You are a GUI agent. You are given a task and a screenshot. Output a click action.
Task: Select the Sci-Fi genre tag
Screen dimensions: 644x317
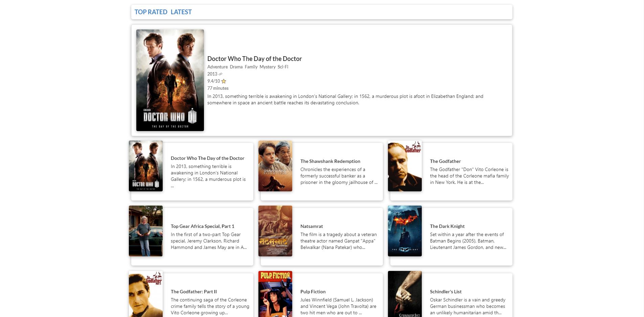(283, 67)
